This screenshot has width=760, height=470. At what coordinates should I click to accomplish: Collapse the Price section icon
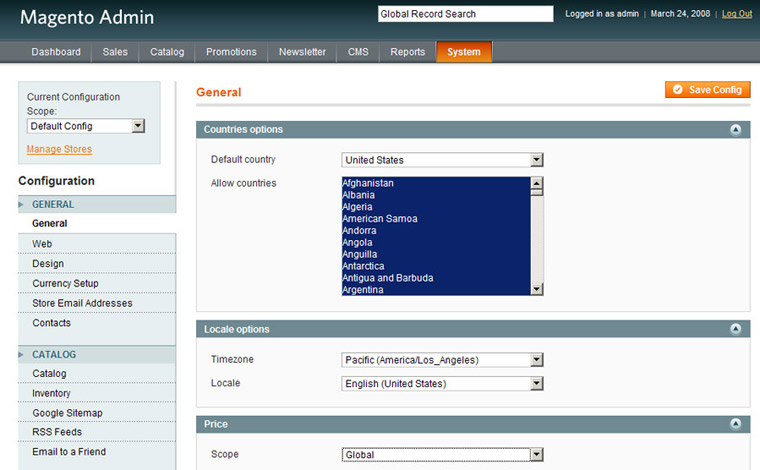click(x=735, y=424)
